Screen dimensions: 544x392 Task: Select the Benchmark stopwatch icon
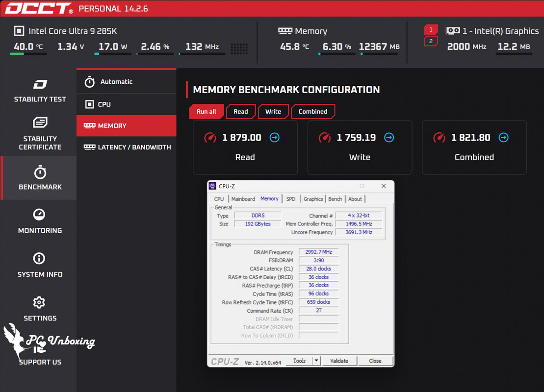click(x=40, y=172)
